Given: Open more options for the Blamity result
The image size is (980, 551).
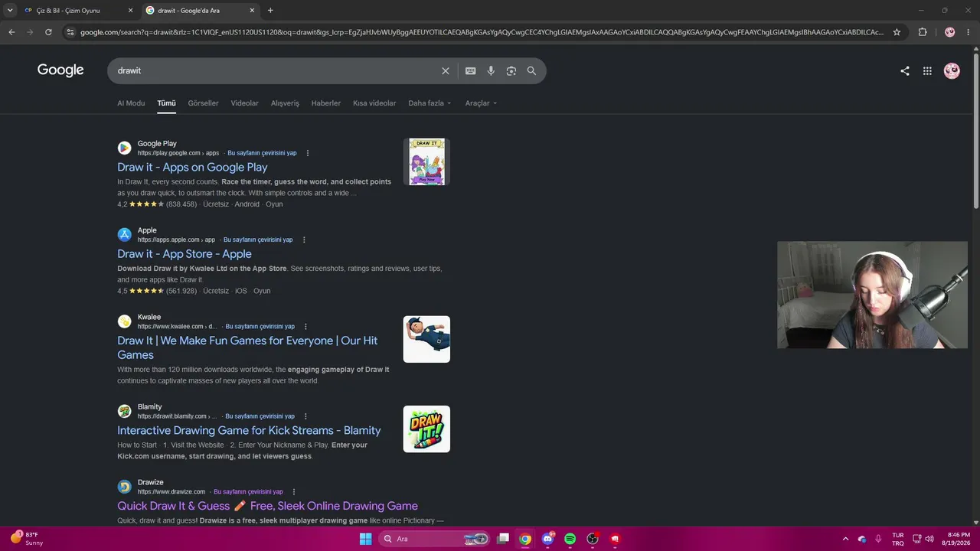Looking at the screenshot, I should point(305,416).
